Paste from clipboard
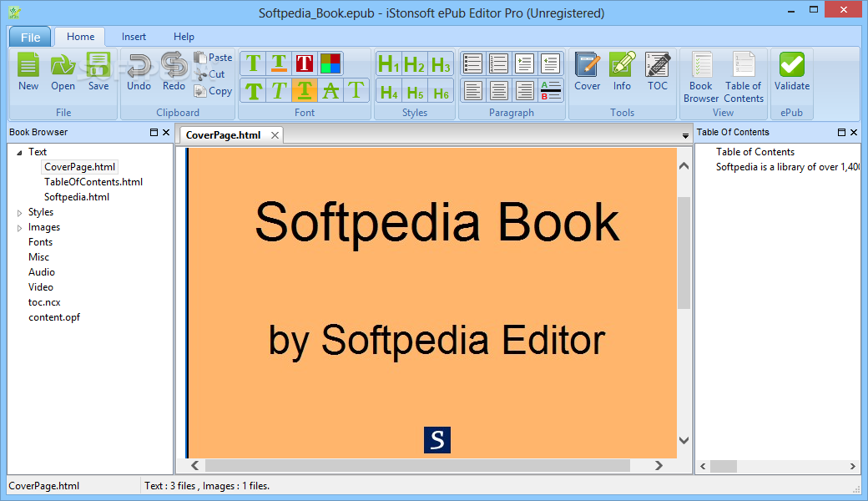The height and width of the screenshot is (501, 868). (x=213, y=58)
